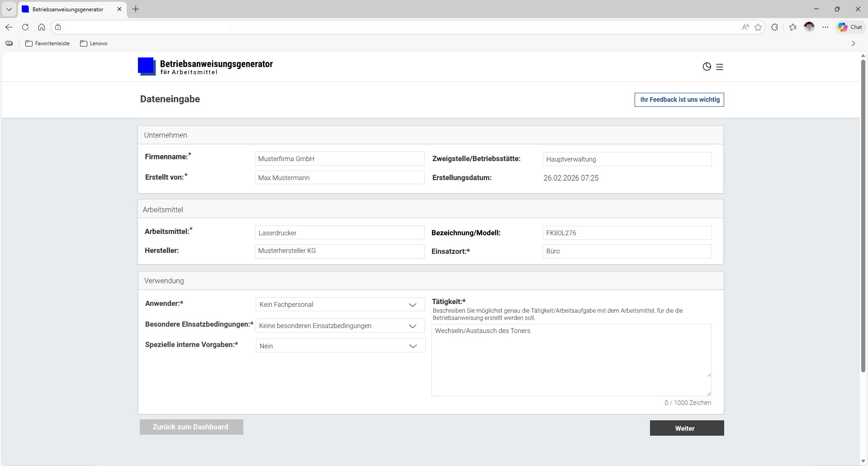868x466 pixels.
Task: Go to browser home page icon
Action: [x=42, y=27]
